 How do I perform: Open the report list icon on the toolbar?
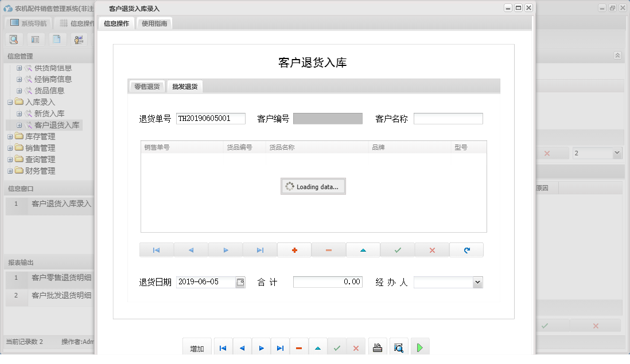[x=35, y=39]
